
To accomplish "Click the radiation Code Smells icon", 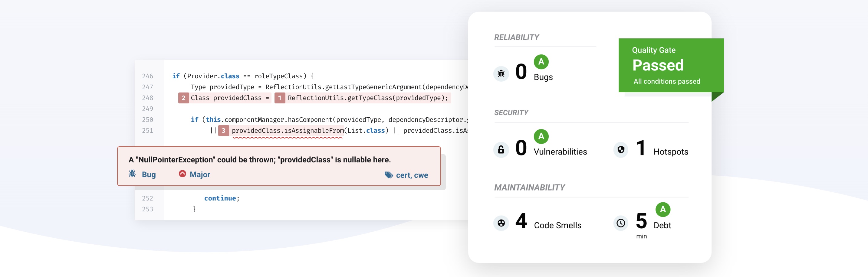I will coord(501,223).
